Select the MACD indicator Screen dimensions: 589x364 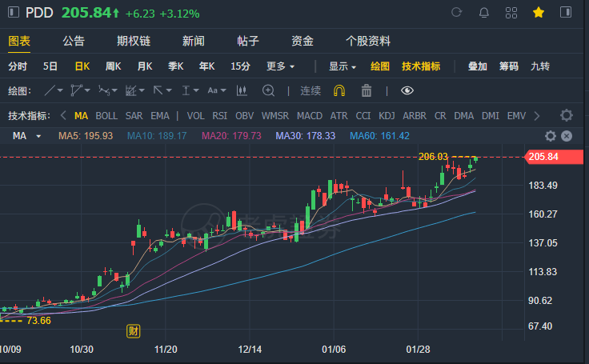point(310,116)
